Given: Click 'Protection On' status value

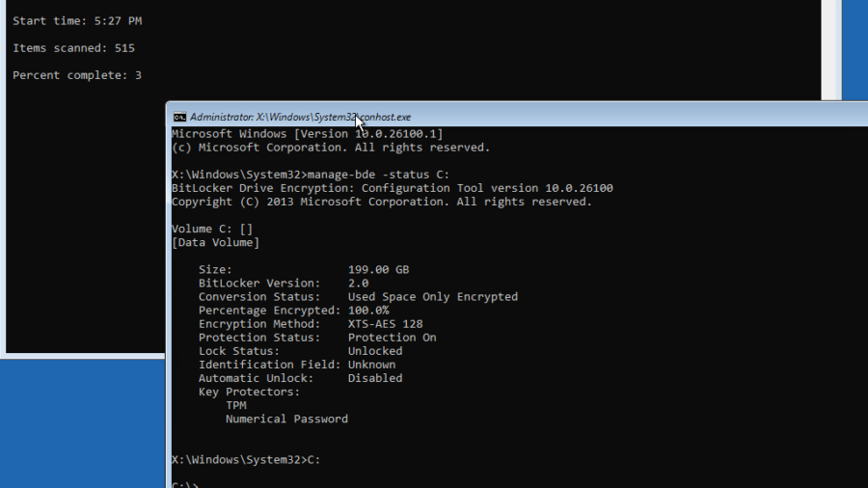Looking at the screenshot, I should tap(392, 338).
